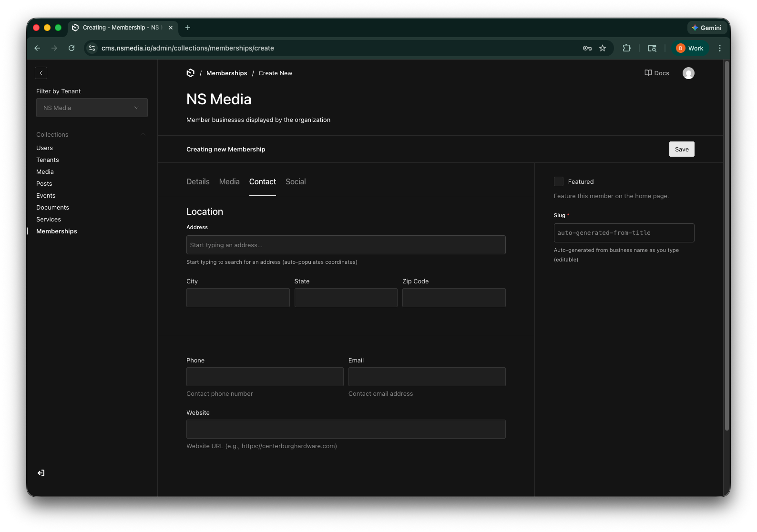Image resolution: width=757 pixels, height=532 pixels.
Task: Select the Contact tab
Action: (263, 181)
